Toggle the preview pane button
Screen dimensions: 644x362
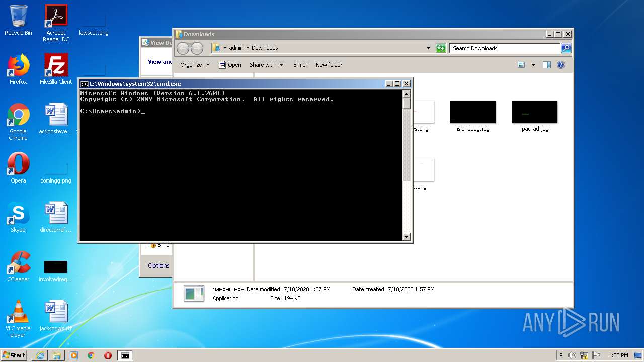547,65
